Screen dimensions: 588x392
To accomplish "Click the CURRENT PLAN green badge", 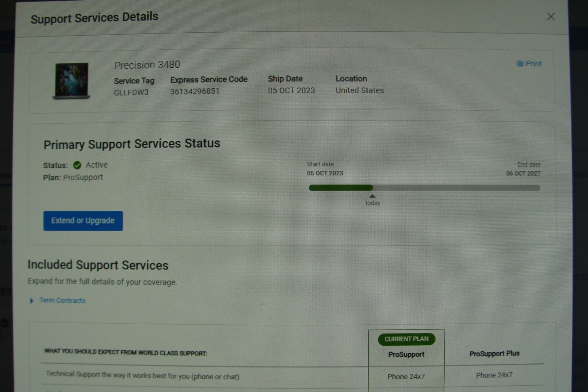I will point(406,339).
